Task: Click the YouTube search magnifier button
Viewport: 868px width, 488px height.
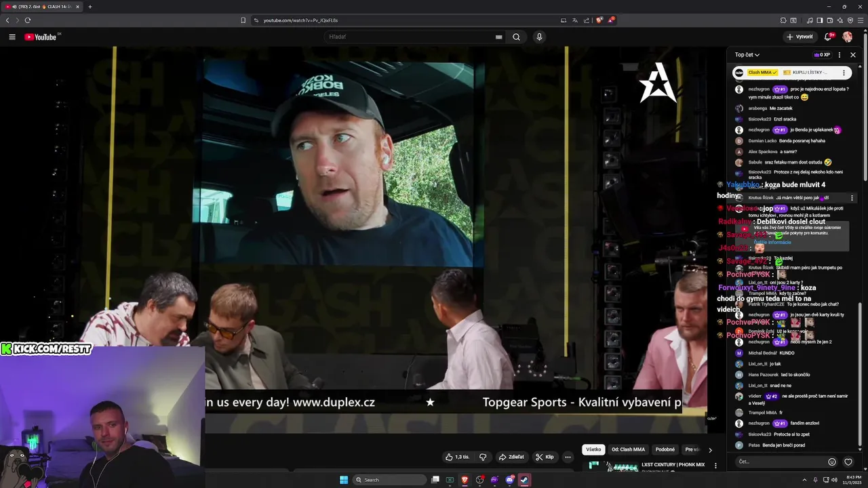Action: coord(516,37)
